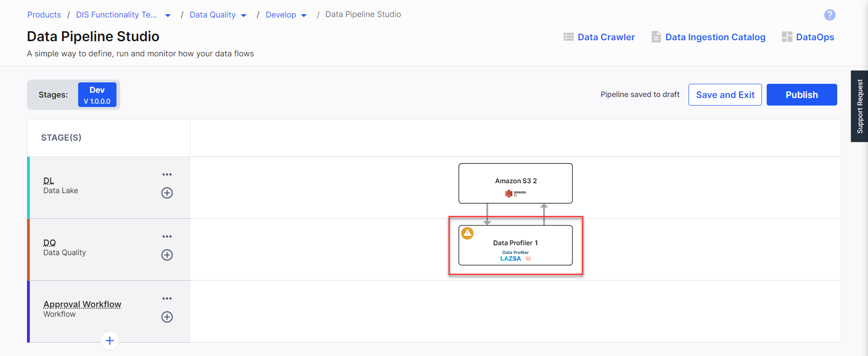
Task: Click the help question mark icon
Action: point(830,15)
